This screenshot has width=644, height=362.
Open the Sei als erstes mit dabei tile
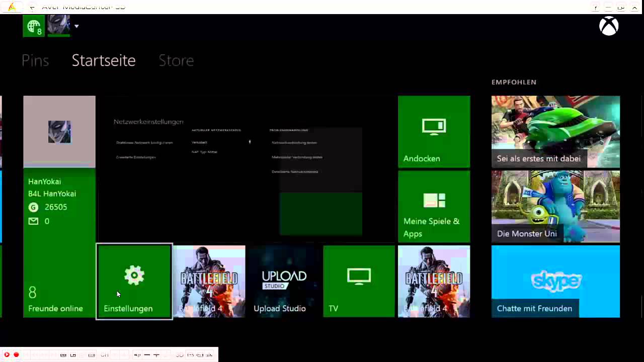click(555, 132)
